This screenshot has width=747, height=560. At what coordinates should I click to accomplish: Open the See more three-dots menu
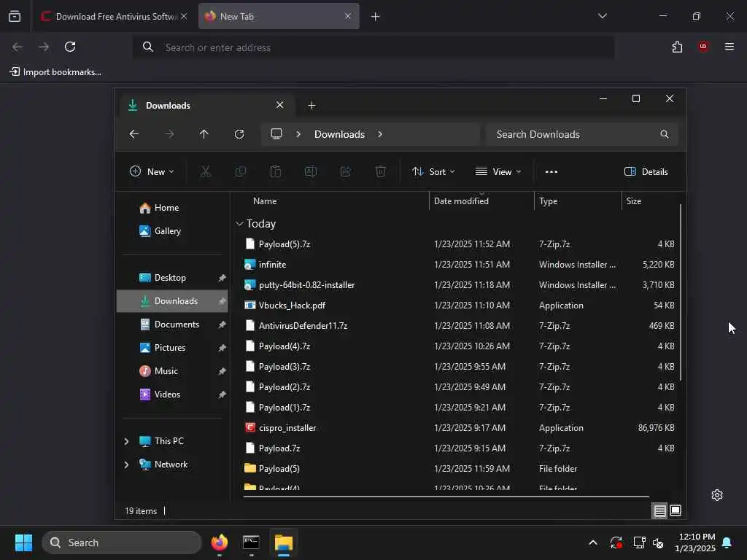tap(551, 172)
